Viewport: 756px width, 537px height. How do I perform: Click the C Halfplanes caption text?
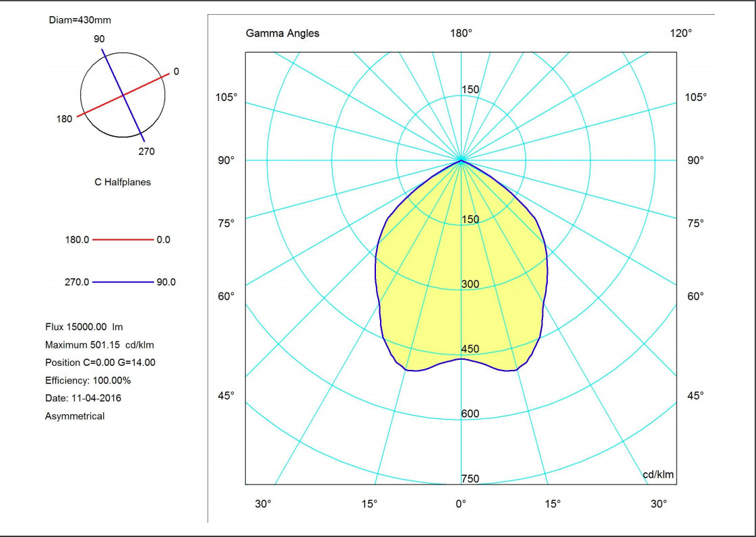click(123, 182)
